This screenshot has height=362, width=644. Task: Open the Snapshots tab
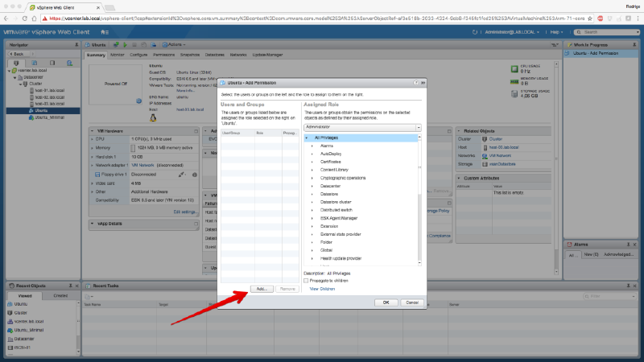191,54
